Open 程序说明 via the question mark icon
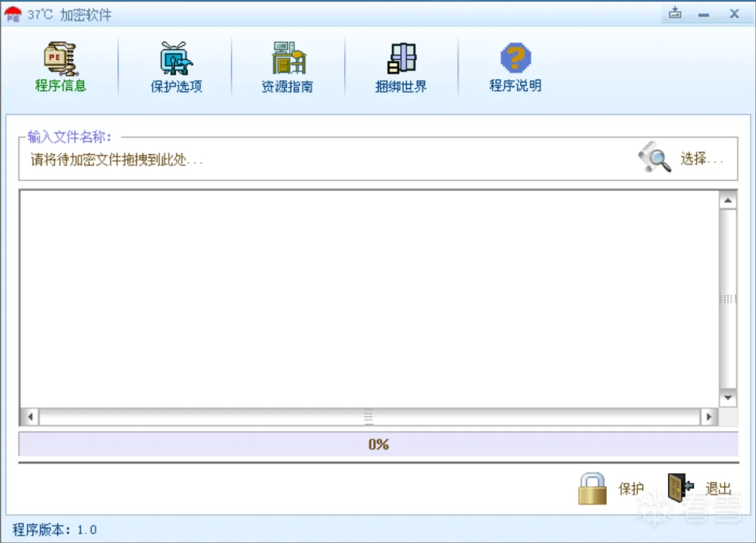 tap(515, 59)
